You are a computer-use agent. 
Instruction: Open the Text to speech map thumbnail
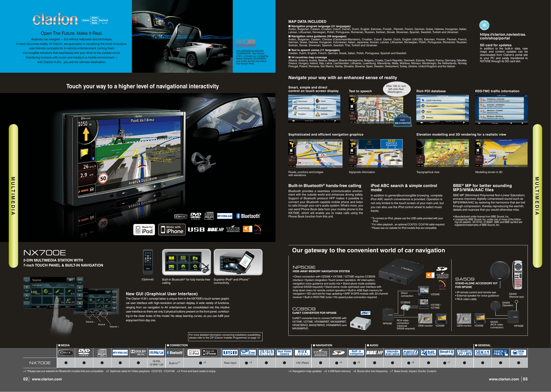tap(376, 109)
